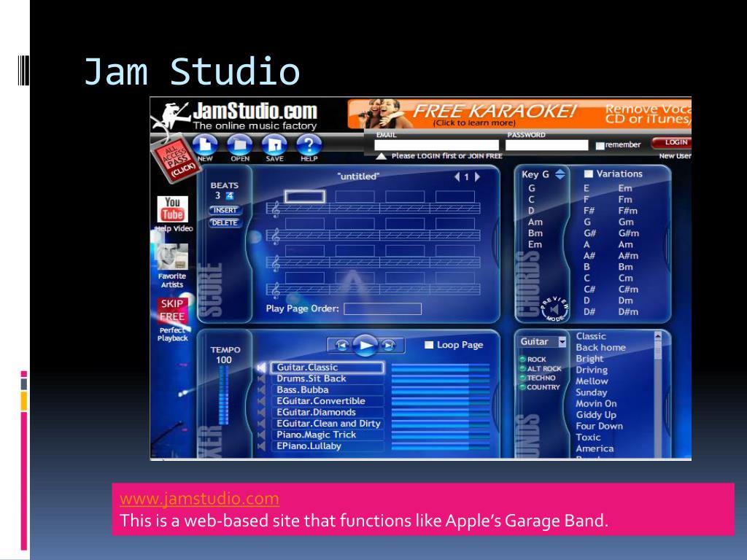Enable the Loop Page checkbox
The height and width of the screenshot is (560, 747).
[429, 345]
